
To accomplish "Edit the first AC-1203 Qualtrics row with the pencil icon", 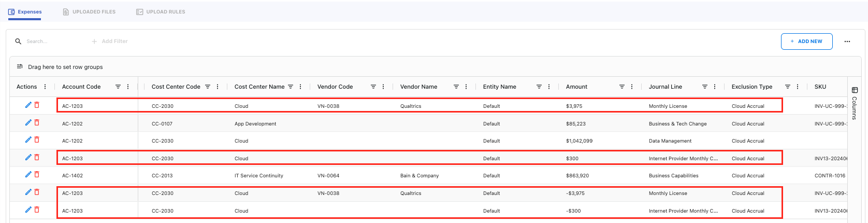I will [x=28, y=105].
